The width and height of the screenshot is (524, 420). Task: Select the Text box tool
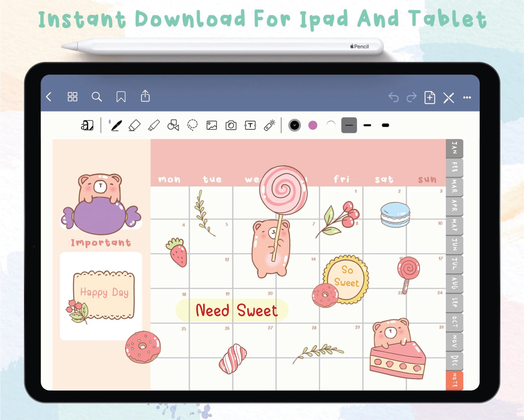point(250,126)
